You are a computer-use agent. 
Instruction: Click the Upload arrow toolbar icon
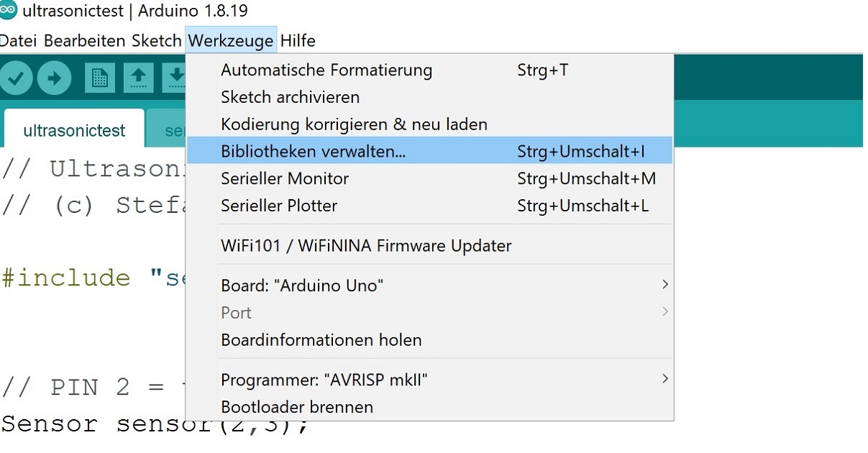[55, 78]
